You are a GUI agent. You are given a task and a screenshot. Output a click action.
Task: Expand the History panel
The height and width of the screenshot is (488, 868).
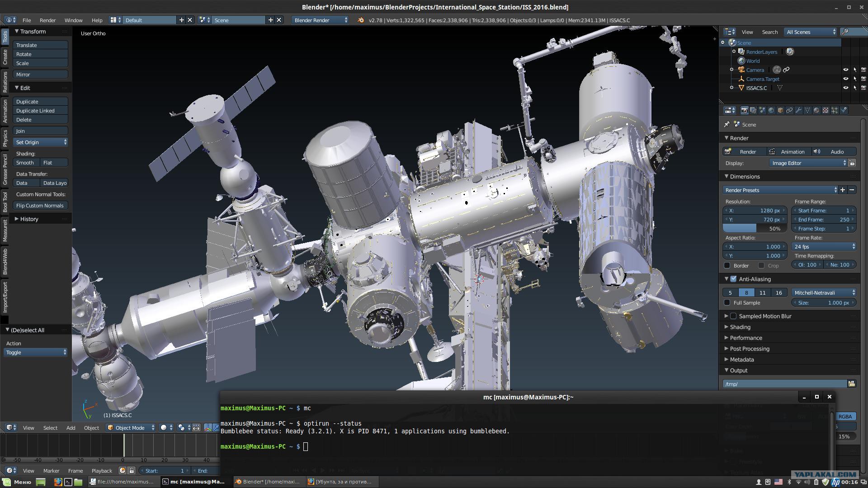28,219
